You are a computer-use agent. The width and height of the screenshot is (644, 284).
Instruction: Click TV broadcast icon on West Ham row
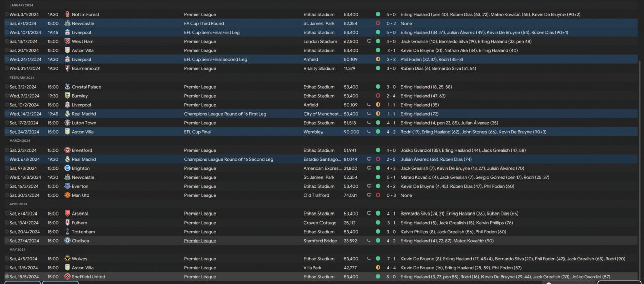[x=369, y=41]
